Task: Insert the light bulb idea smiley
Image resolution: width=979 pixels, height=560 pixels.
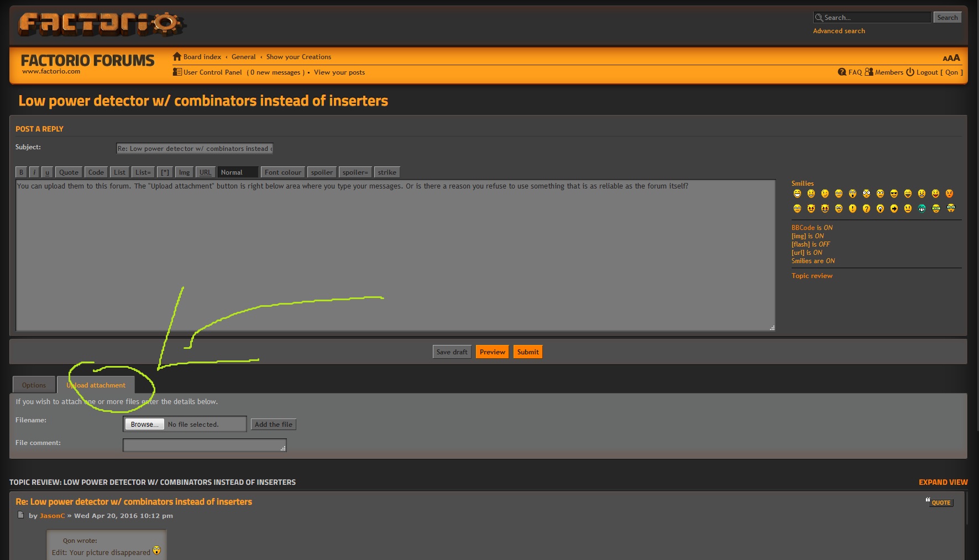Action: (x=880, y=208)
